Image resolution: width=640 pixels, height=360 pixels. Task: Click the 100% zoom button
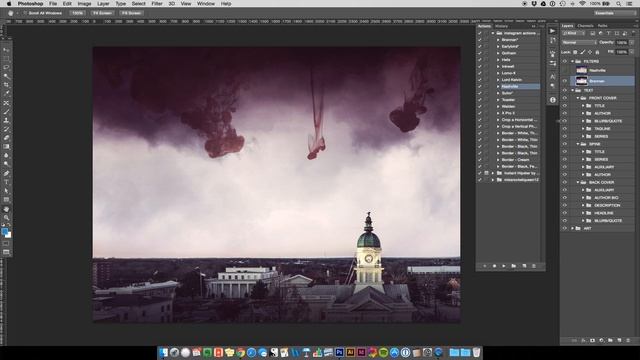pyautogui.click(x=77, y=13)
